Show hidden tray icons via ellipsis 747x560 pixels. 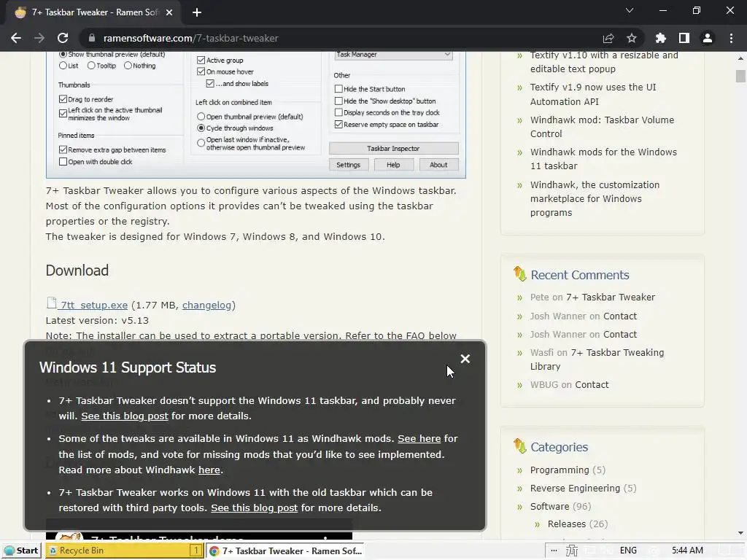point(554,551)
